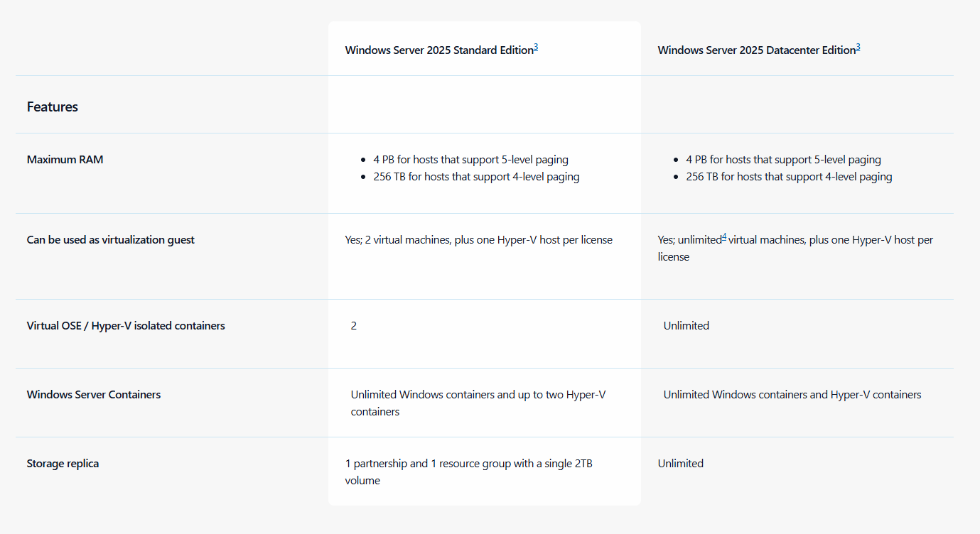The height and width of the screenshot is (534, 980).
Task: Click 'Can be used as virtualization guest' label
Action: tap(110, 240)
